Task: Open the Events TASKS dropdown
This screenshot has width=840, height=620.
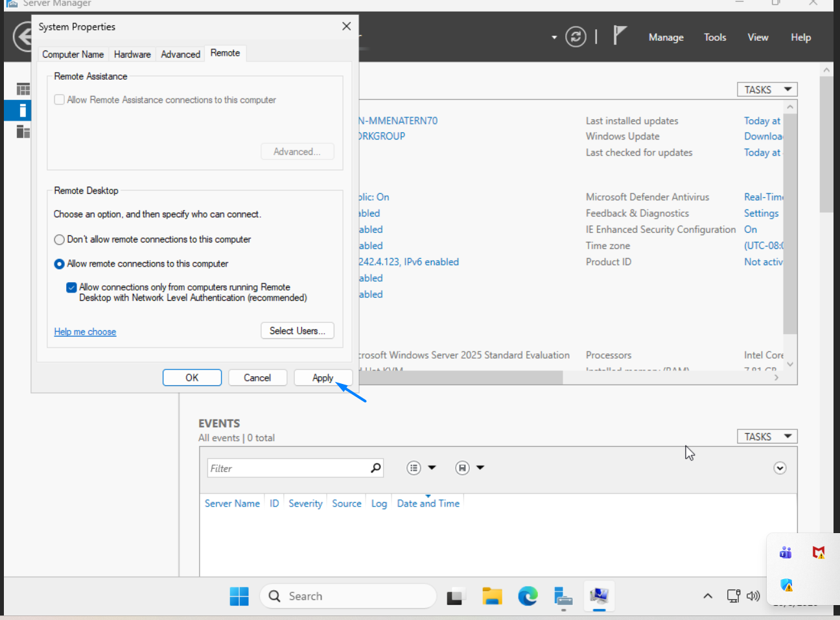Action: coord(767,436)
